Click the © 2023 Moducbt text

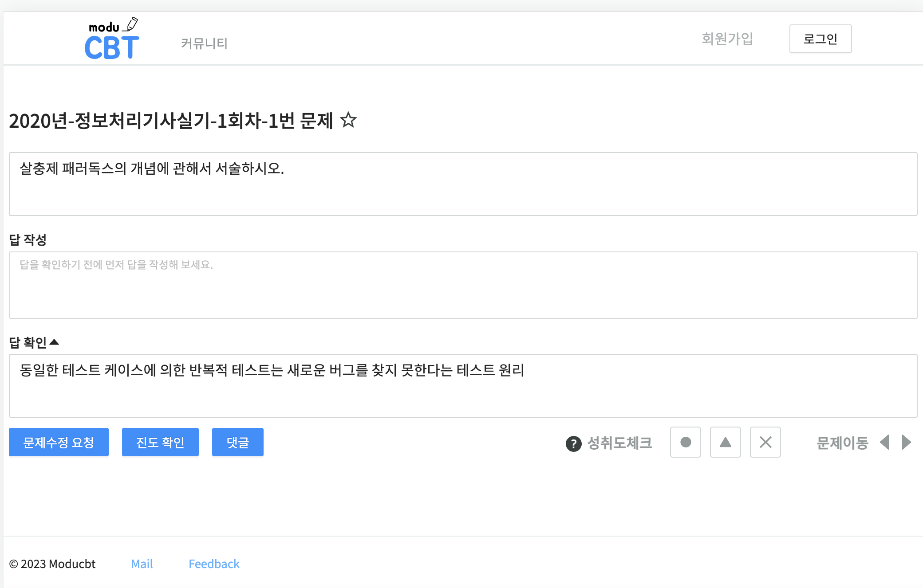(x=52, y=564)
